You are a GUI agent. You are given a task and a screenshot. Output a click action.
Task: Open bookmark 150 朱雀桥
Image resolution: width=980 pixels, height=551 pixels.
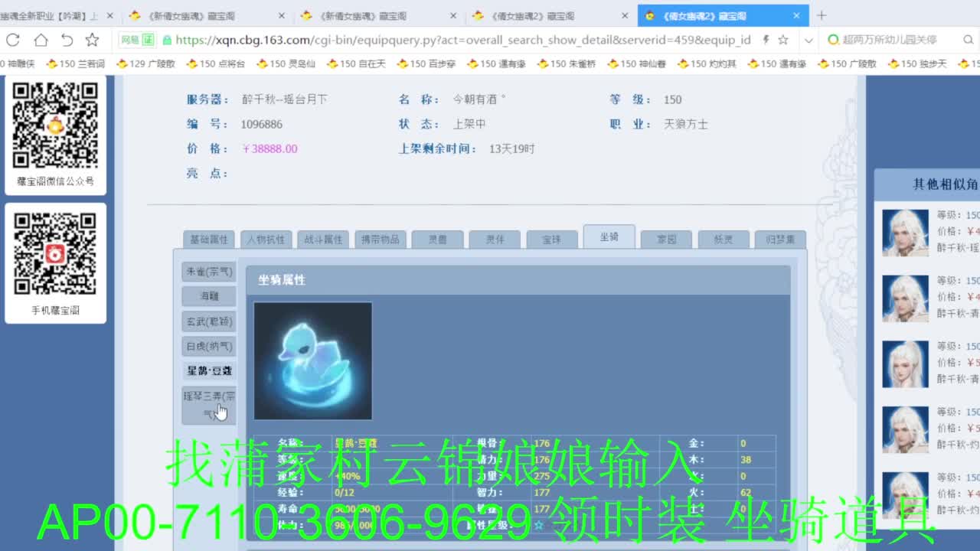point(567,64)
